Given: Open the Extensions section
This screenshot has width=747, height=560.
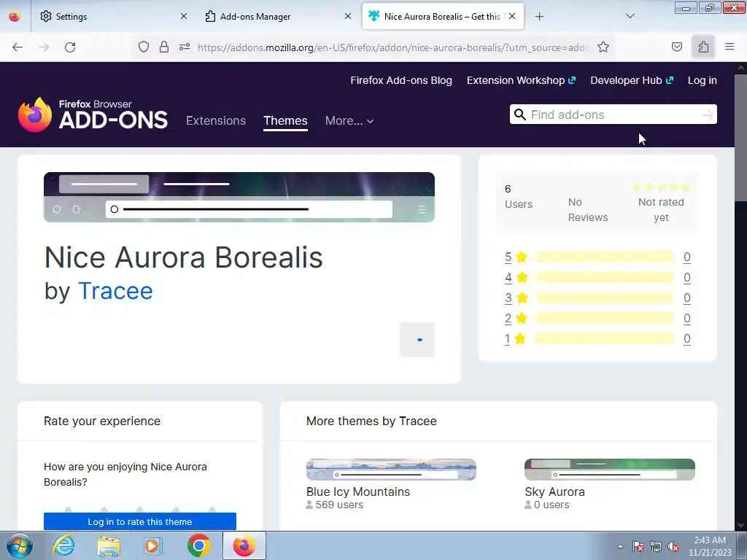Looking at the screenshot, I should [216, 121].
